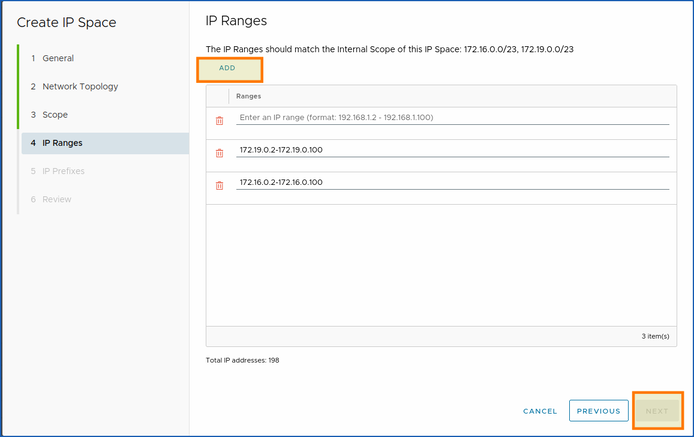Edit the 172.19.0.2-172.19.0.100 range field

click(452, 150)
